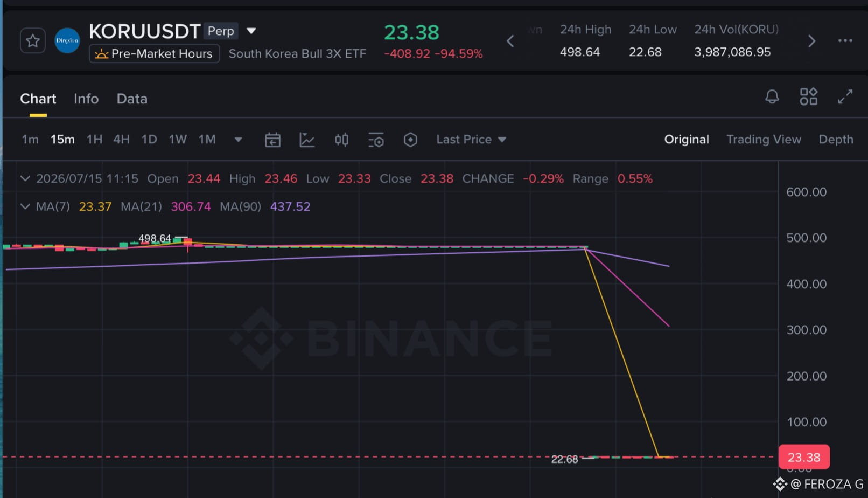Click the High value 23.46
The width and height of the screenshot is (868, 498).
tap(281, 179)
